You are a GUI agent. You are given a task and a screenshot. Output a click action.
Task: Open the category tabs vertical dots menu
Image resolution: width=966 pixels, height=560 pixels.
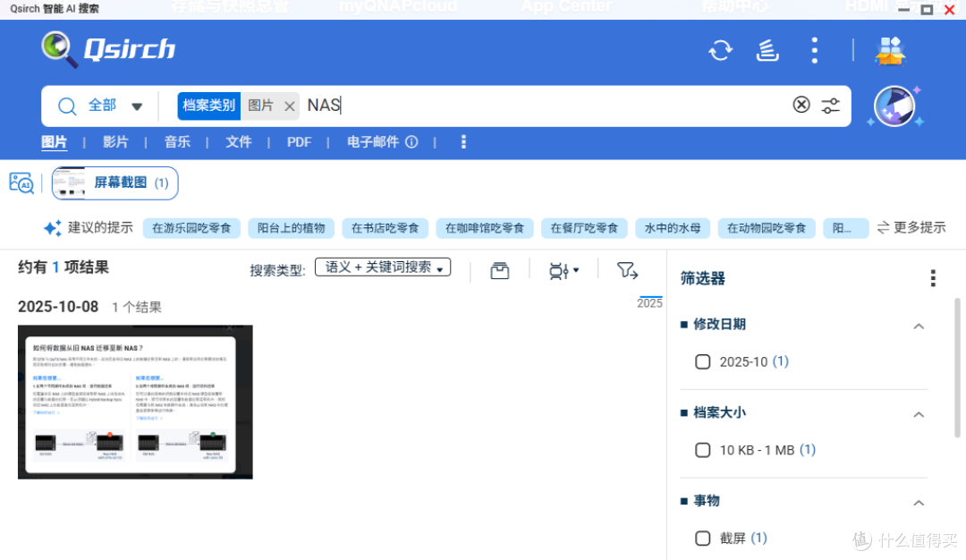[x=463, y=142]
